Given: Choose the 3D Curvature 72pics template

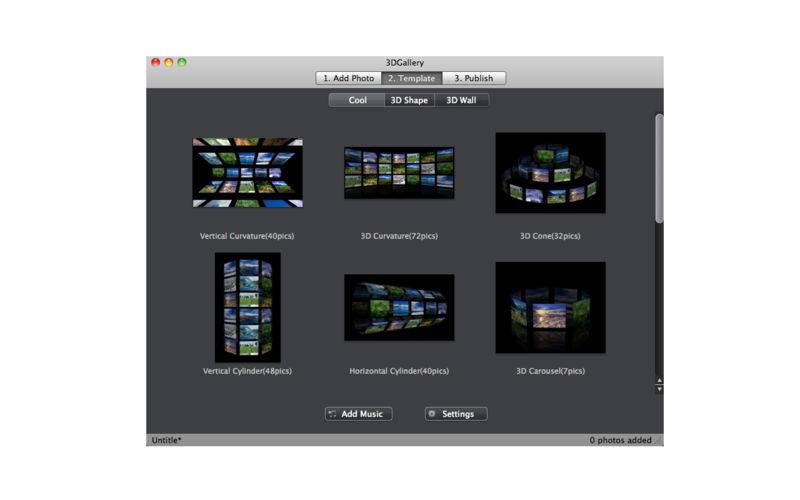Looking at the screenshot, I should [399, 173].
